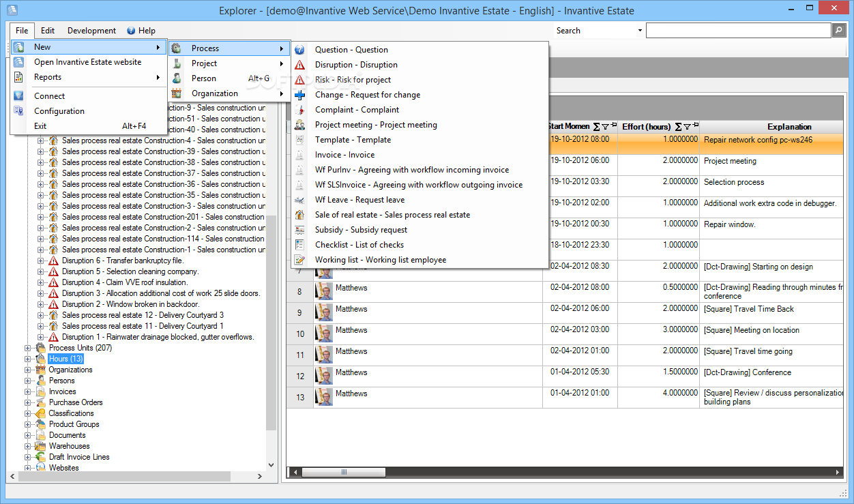Click the Question icon in Process submenu
Image resolution: width=854 pixels, height=504 pixels.
click(x=299, y=50)
